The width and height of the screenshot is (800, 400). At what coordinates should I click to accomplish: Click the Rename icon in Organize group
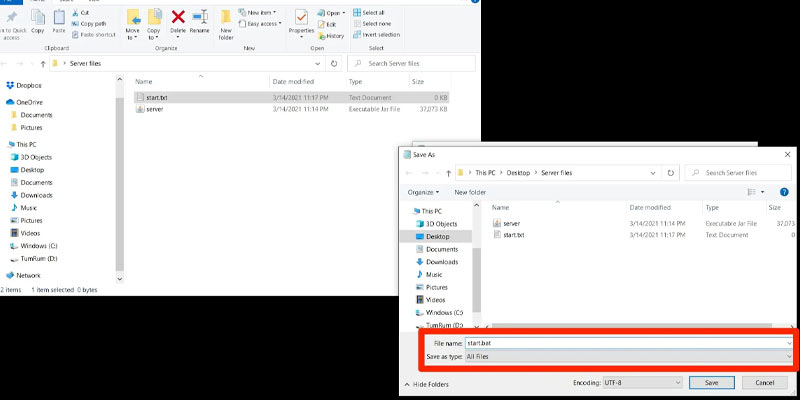click(200, 17)
